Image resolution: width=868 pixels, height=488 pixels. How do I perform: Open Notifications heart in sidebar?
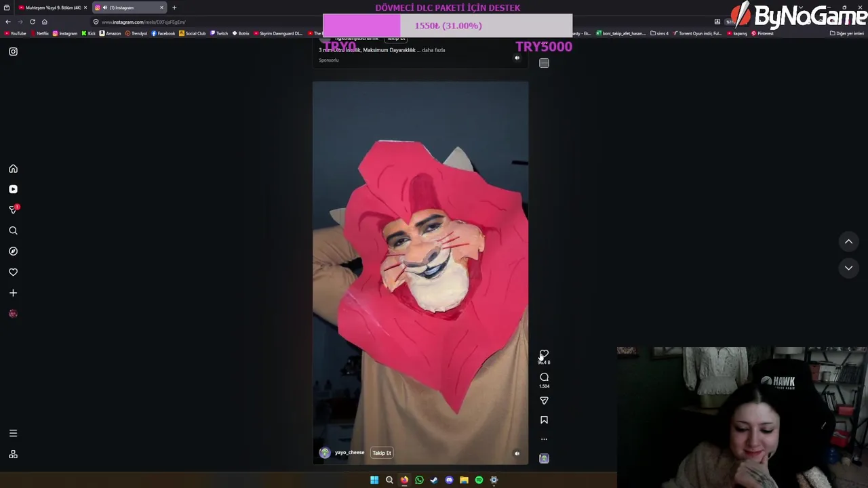tap(13, 272)
